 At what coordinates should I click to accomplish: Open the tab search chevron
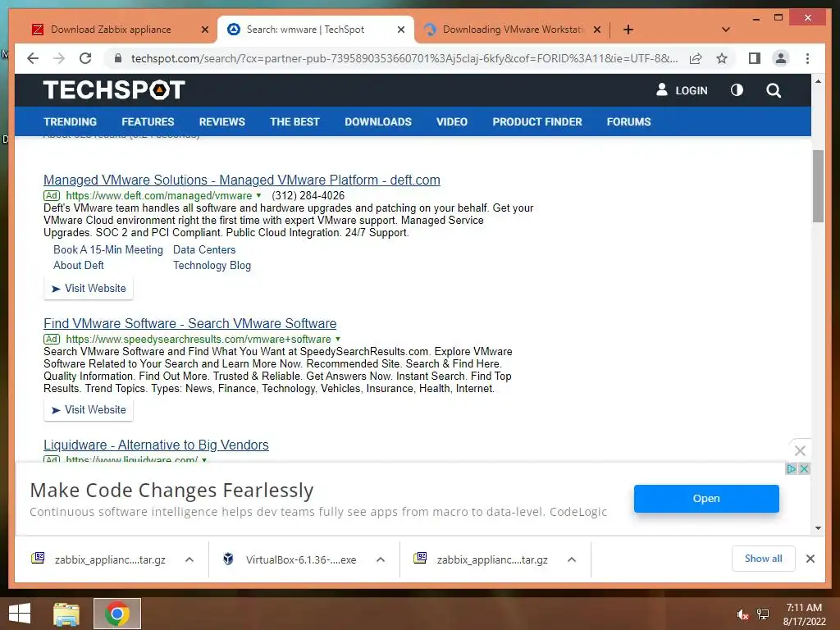[x=726, y=30]
